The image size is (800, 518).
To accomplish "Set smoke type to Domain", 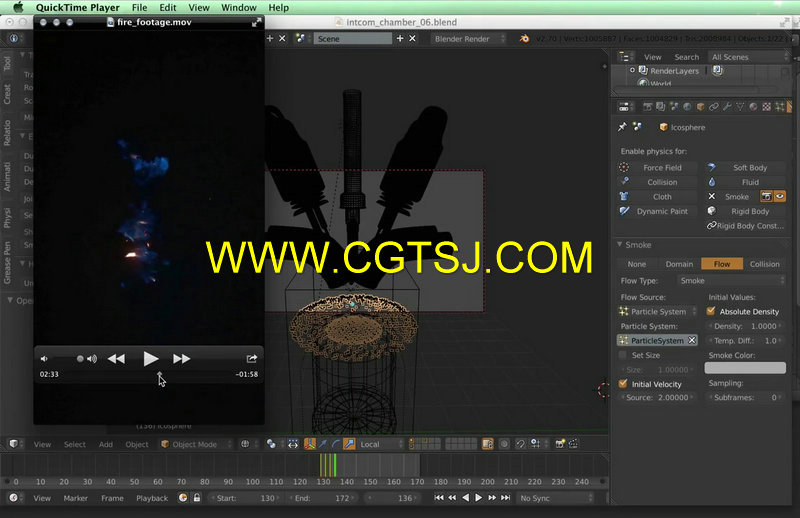I will pyautogui.click(x=679, y=264).
